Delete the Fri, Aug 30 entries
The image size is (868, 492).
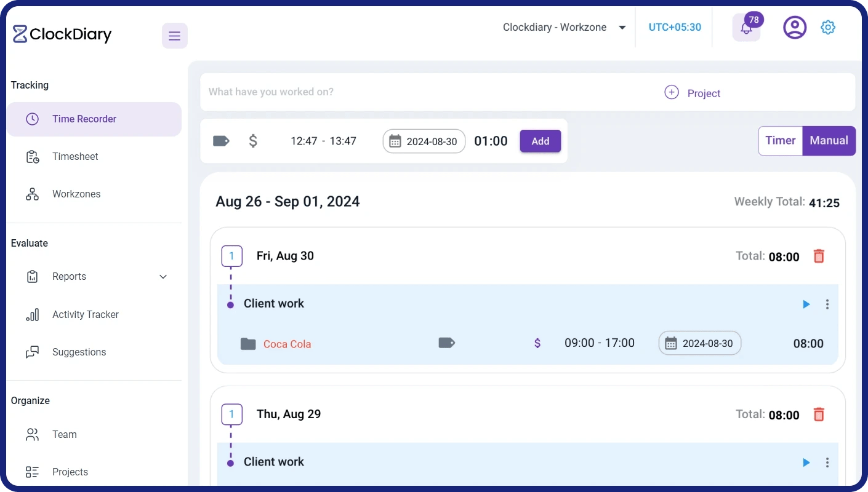click(x=819, y=256)
